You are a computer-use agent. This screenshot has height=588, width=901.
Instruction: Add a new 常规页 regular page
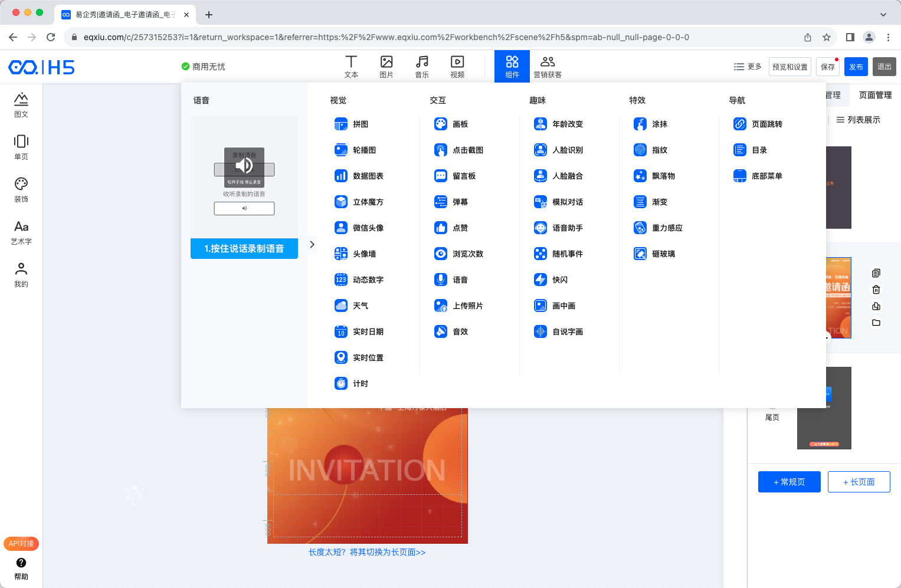tap(789, 482)
